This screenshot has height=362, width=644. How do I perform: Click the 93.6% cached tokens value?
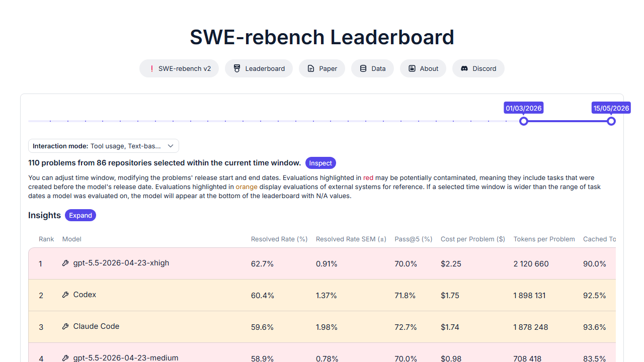pos(595,327)
